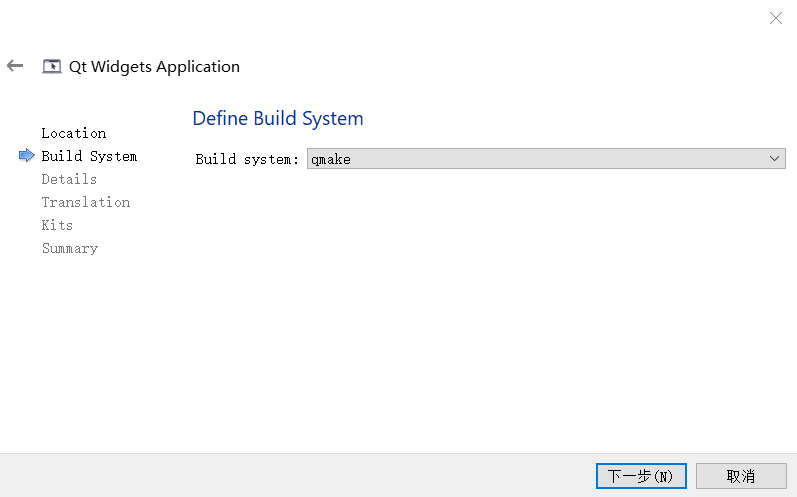The width and height of the screenshot is (797, 497).
Task: Click the "Build system:" field label
Action: pyautogui.click(x=246, y=159)
